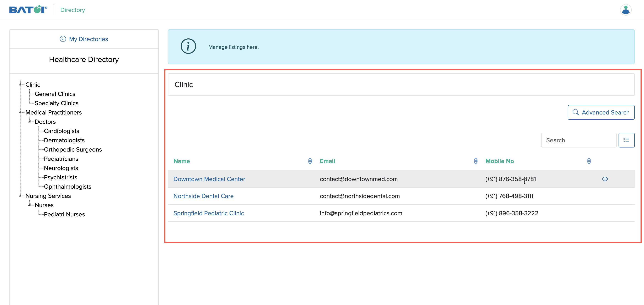This screenshot has width=644, height=305.
Task: Click the Manage listings here message
Action: pyautogui.click(x=233, y=47)
